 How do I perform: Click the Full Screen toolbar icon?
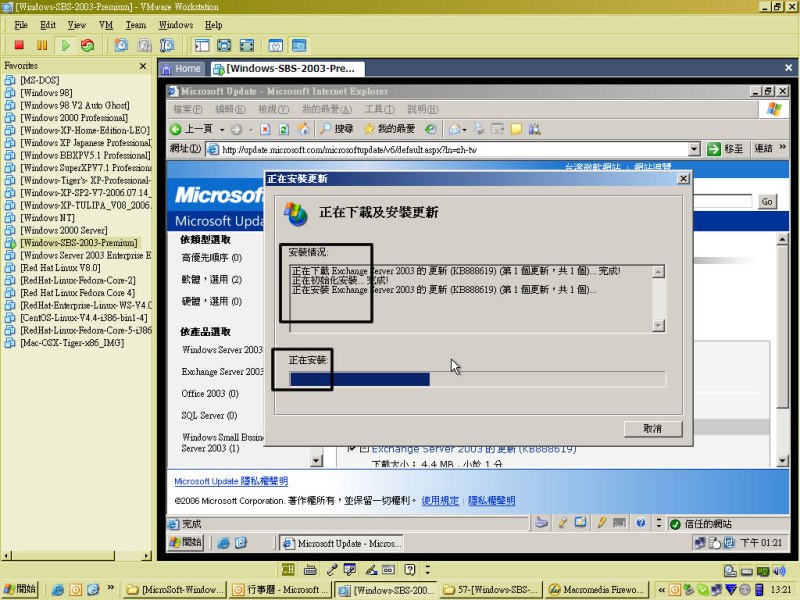tap(224, 45)
